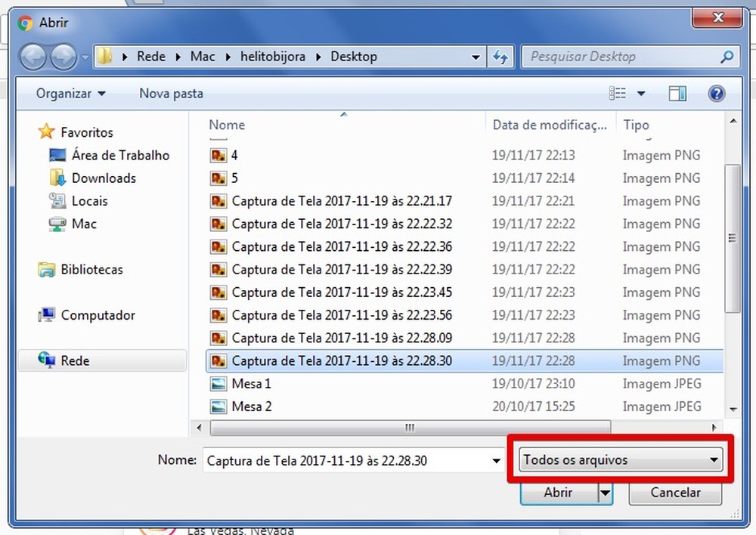The width and height of the screenshot is (756, 535).
Task: Select the Downloads folder in Favoritos
Action: [104, 178]
